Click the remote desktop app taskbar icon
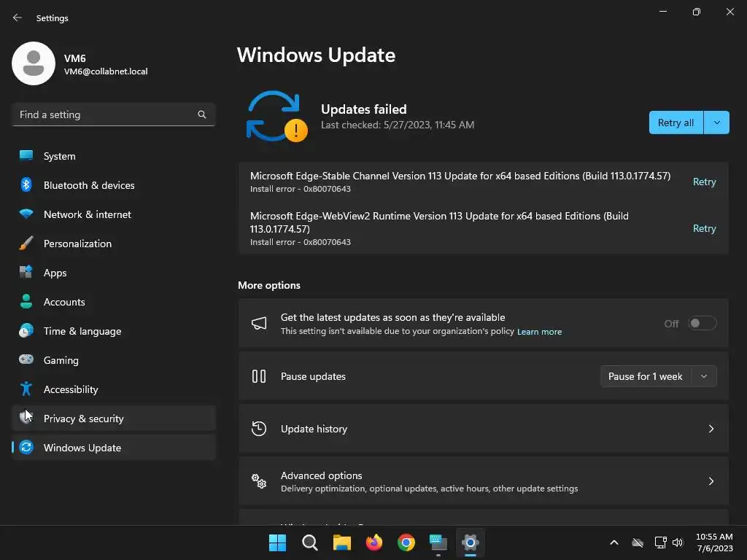 [438, 542]
